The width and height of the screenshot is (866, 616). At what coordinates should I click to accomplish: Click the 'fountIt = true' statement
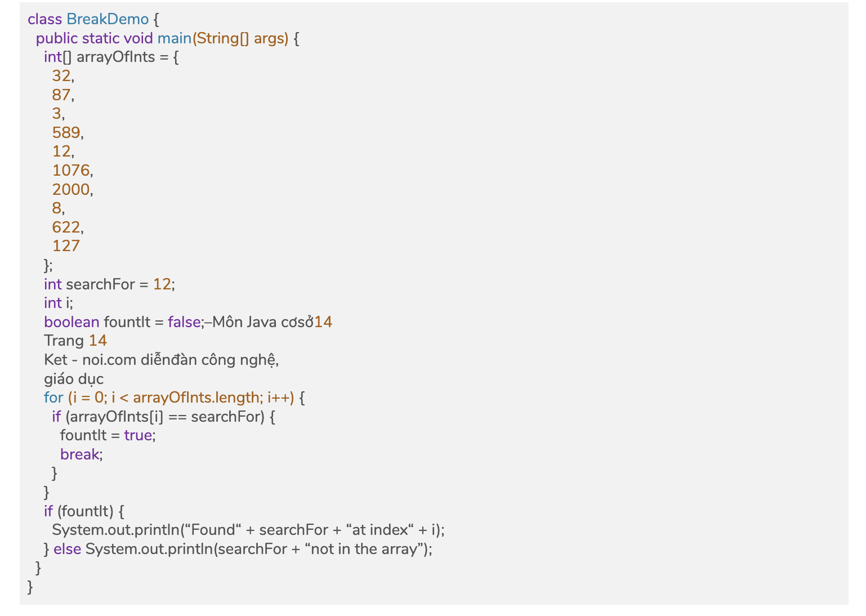click(x=107, y=435)
